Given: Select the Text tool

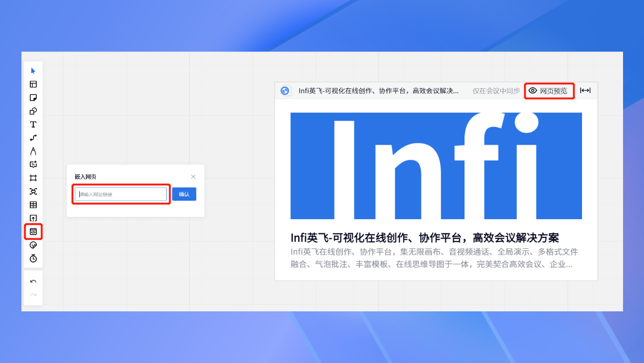Looking at the screenshot, I should [x=33, y=124].
